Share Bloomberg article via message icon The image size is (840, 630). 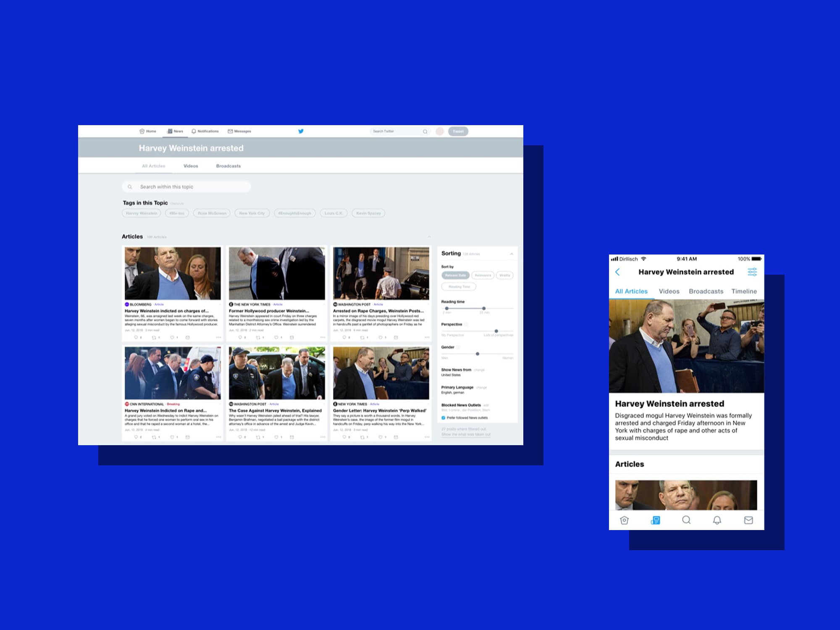point(187,337)
